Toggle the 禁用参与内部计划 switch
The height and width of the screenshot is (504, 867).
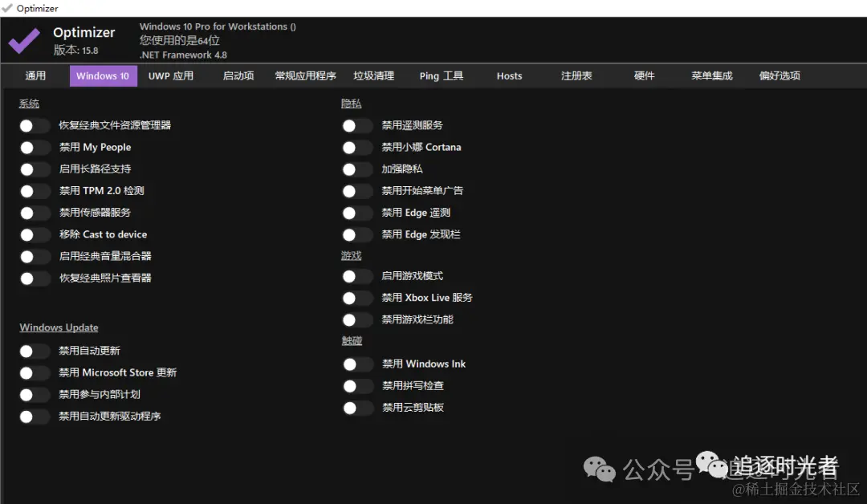[35, 395]
